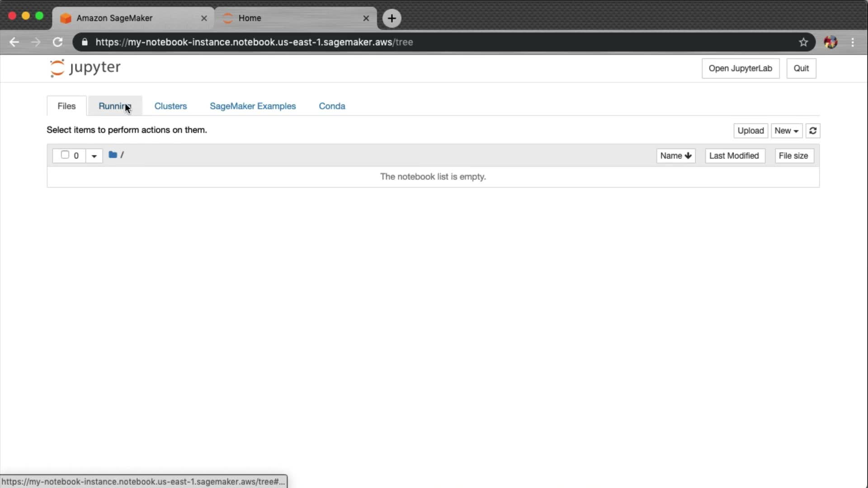
Task: Click Open JupyterLab button
Action: pos(740,68)
